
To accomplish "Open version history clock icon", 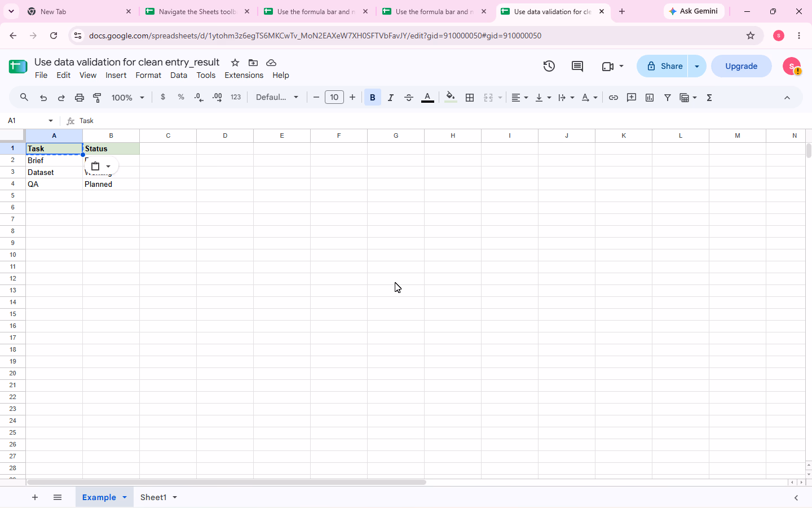I will tap(549, 66).
